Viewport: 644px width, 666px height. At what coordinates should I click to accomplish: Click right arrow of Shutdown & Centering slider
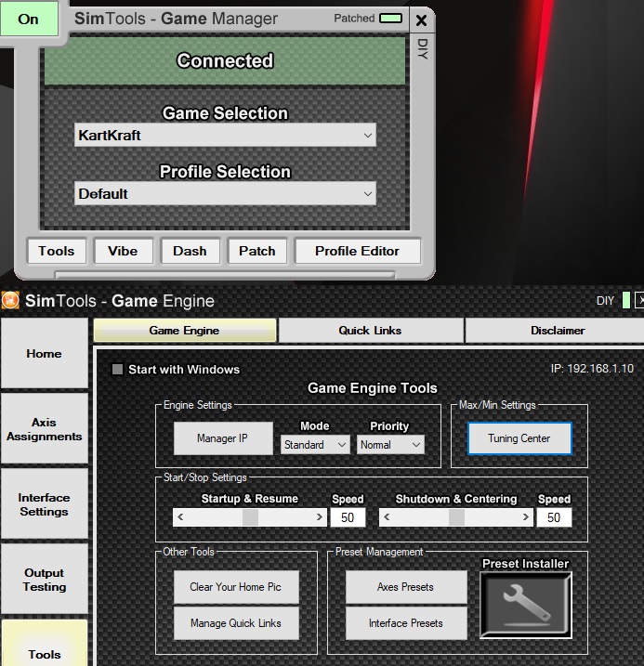[x=525, y=517]
